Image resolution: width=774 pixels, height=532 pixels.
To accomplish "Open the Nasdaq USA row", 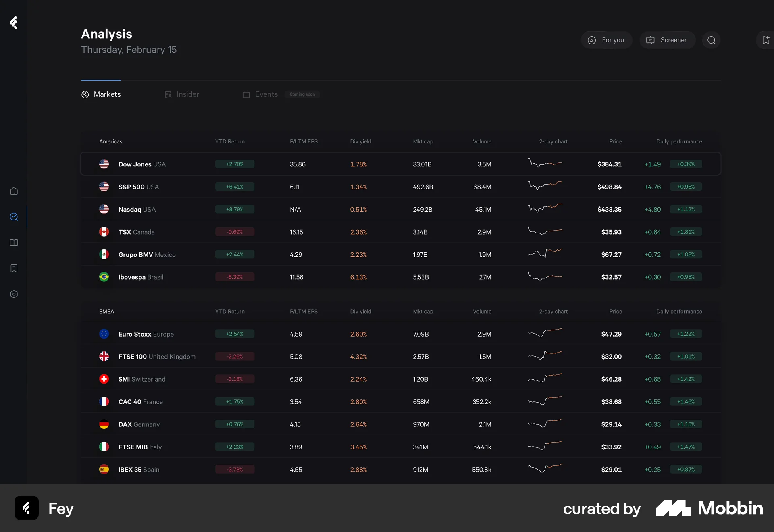I will pos(401,209).
